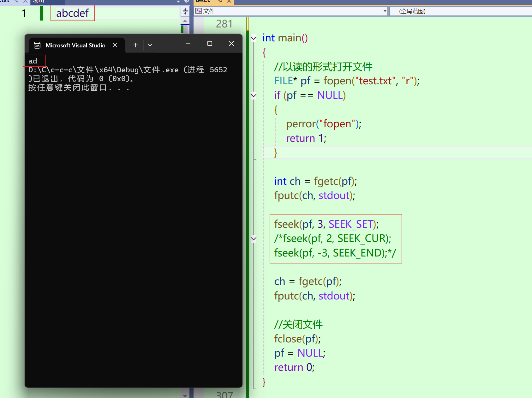
Task: Click the fopen("test.txt", "r") line
Action: 347,81
